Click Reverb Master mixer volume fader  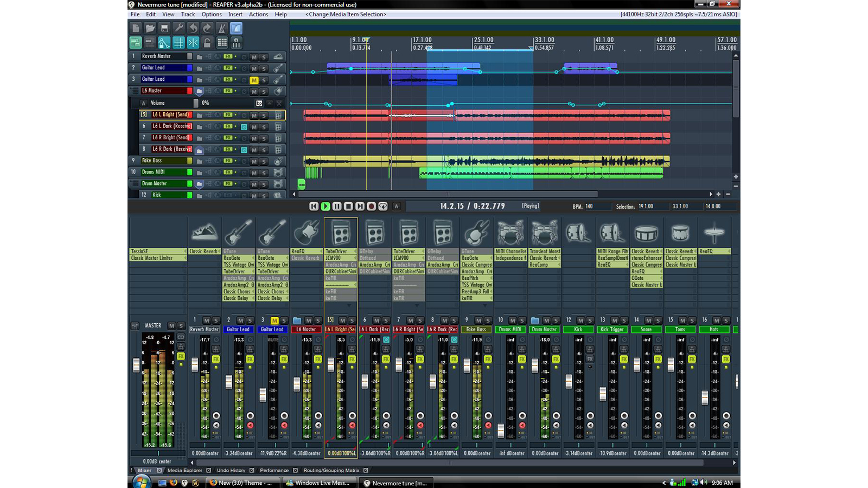coord(195,364)
